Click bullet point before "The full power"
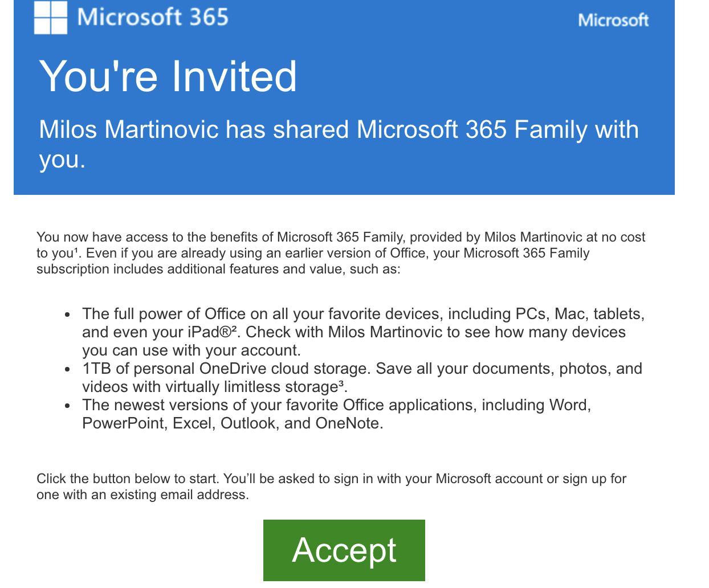This screenshot has height=588, width=709. pyautogui.click(x=68, y=315)
